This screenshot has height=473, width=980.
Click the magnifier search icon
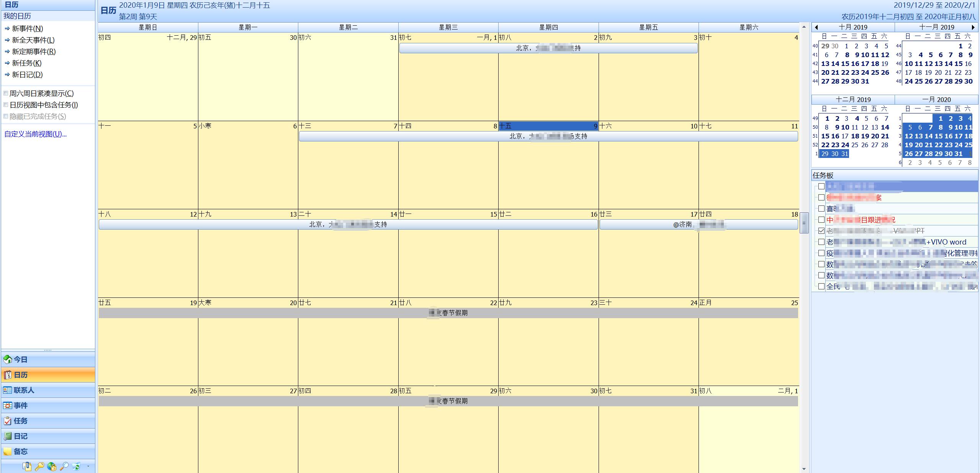64,466
